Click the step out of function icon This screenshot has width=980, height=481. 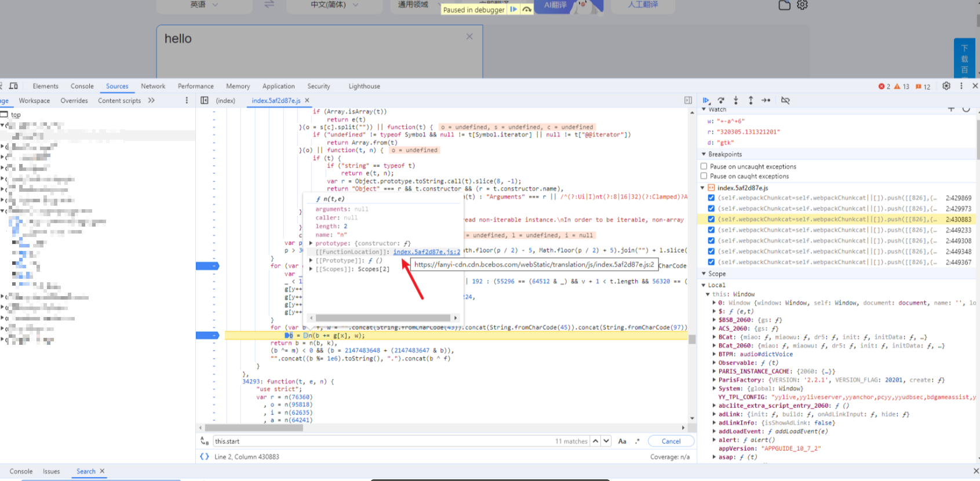coord(751,100)
